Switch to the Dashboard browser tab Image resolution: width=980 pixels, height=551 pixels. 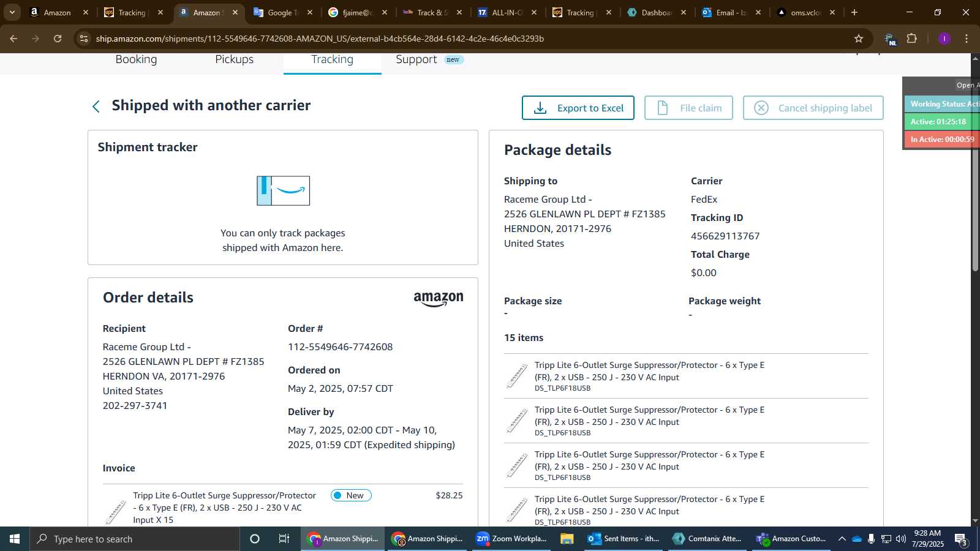pyautogui.click(x=657, y=12)
